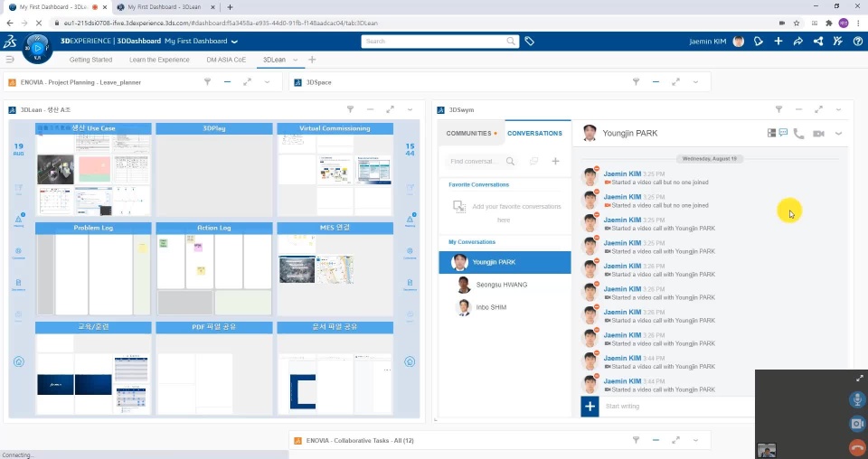The image size is (868, 459).
Task: Click the Find conversation input
Action: tap(475, 161)
